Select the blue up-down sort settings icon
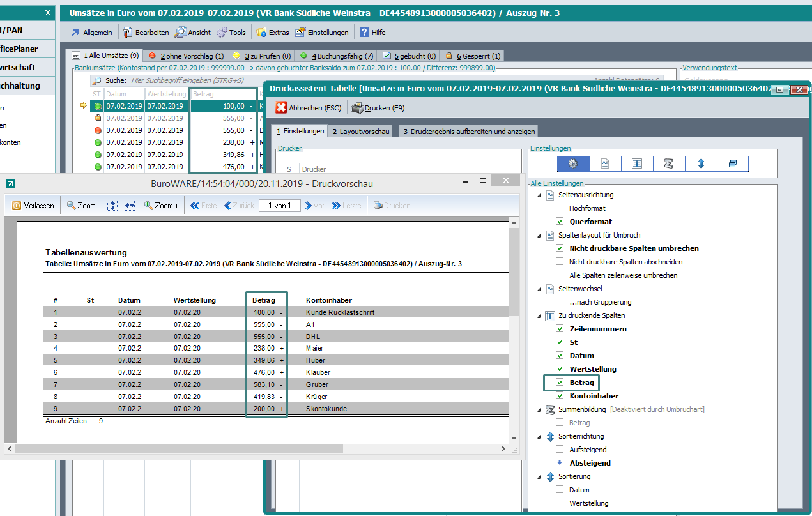This screenshot has height=516, width=812. point(701,164)
